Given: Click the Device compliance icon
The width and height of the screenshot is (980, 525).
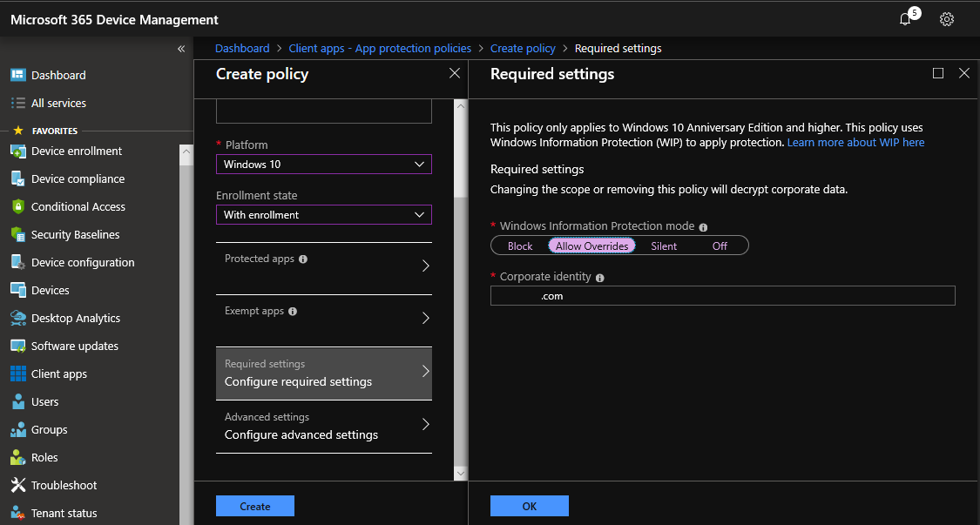Looking at the screenshot, I should [18, 178].
